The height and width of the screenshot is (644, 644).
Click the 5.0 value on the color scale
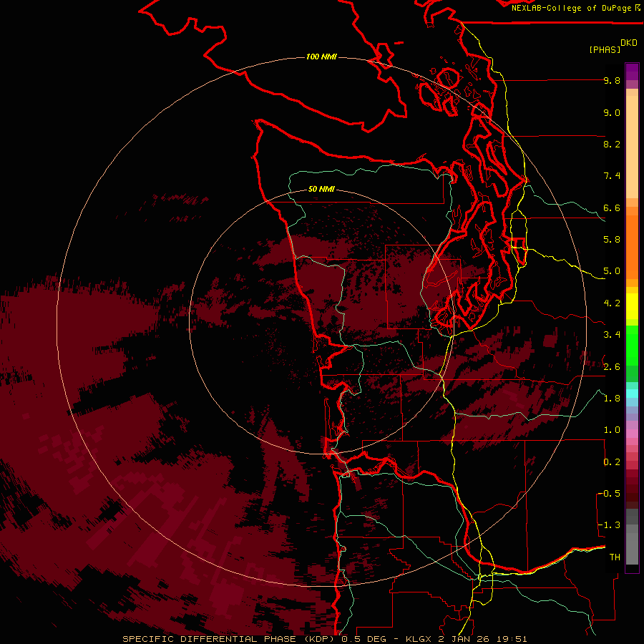coord(612,271)
